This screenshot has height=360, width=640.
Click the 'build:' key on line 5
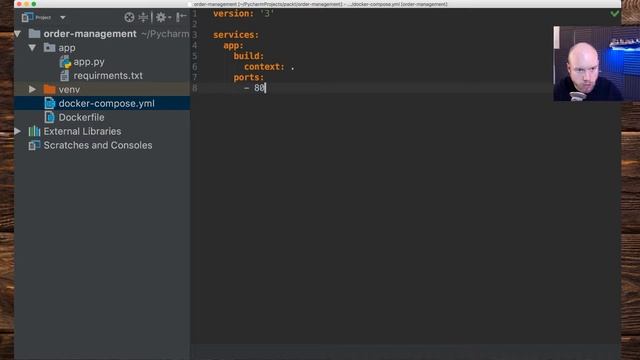coord(249,56)
